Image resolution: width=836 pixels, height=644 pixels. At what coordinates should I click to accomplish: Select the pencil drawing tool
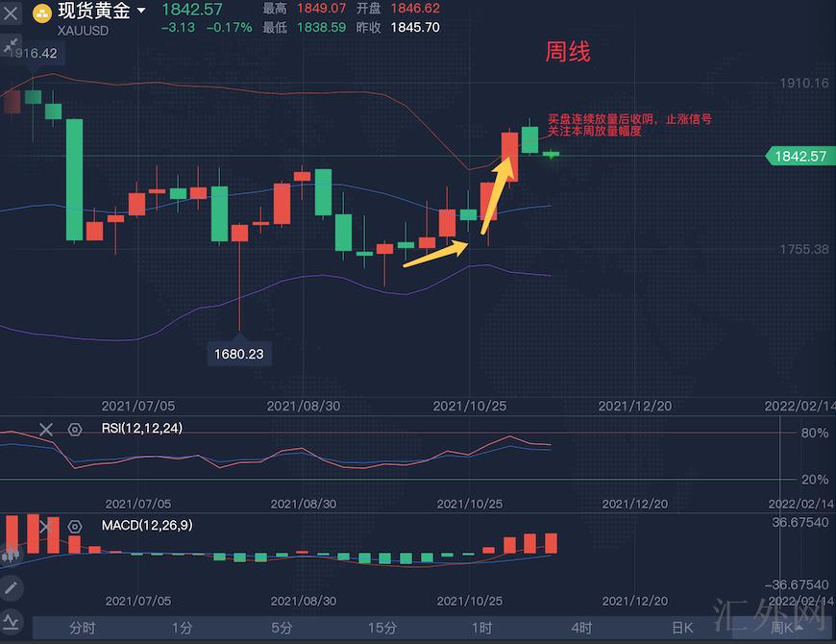[11, 586]
